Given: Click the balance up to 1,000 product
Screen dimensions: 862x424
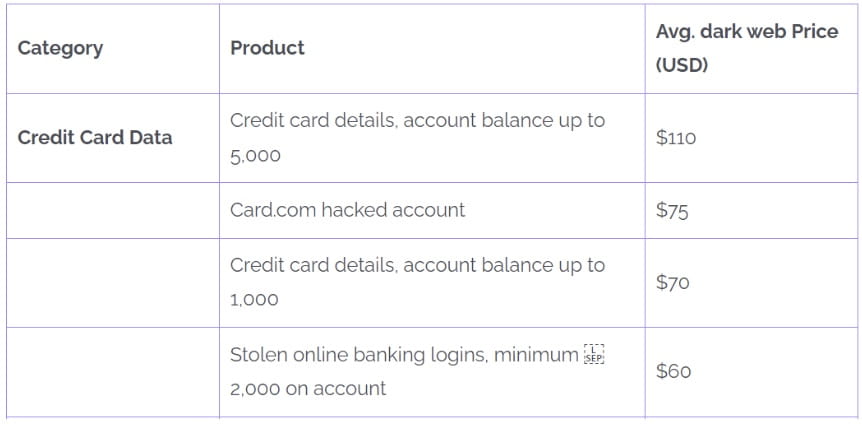Looking at the screenshot, I should click(x=417, y=266).
